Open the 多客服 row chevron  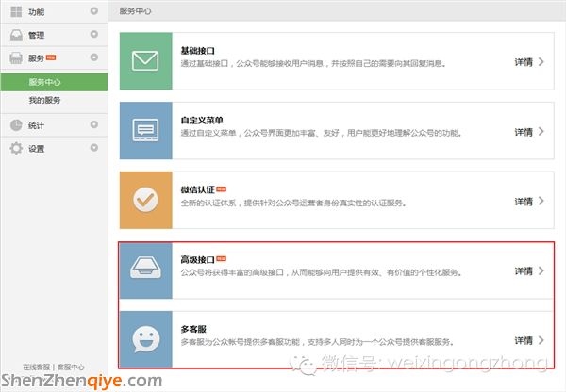coord(541,340)
